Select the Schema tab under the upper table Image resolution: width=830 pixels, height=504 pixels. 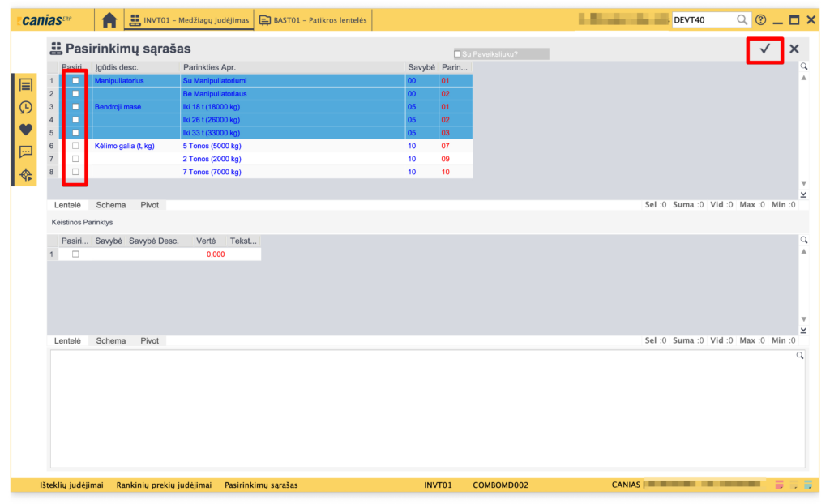[111, 205]
